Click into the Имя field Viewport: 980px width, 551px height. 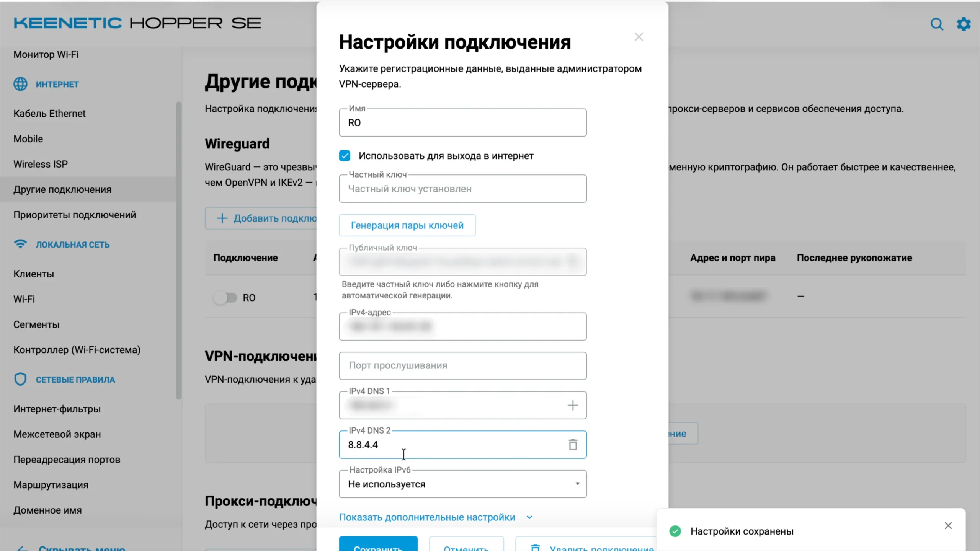(x=462, y=122)
